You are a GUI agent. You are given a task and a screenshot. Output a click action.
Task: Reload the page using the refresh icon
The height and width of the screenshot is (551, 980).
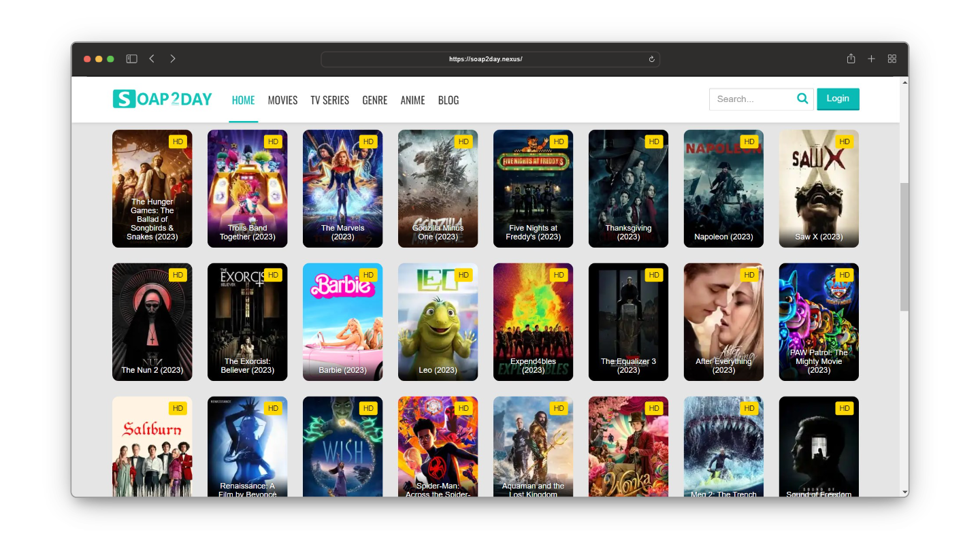click(651, 59)
